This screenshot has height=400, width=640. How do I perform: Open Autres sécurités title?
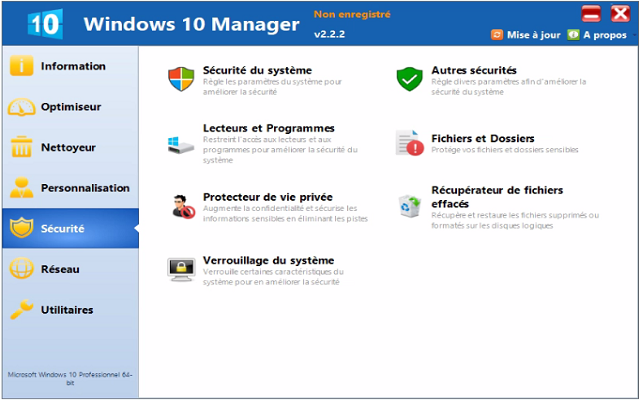coord(474,70)
